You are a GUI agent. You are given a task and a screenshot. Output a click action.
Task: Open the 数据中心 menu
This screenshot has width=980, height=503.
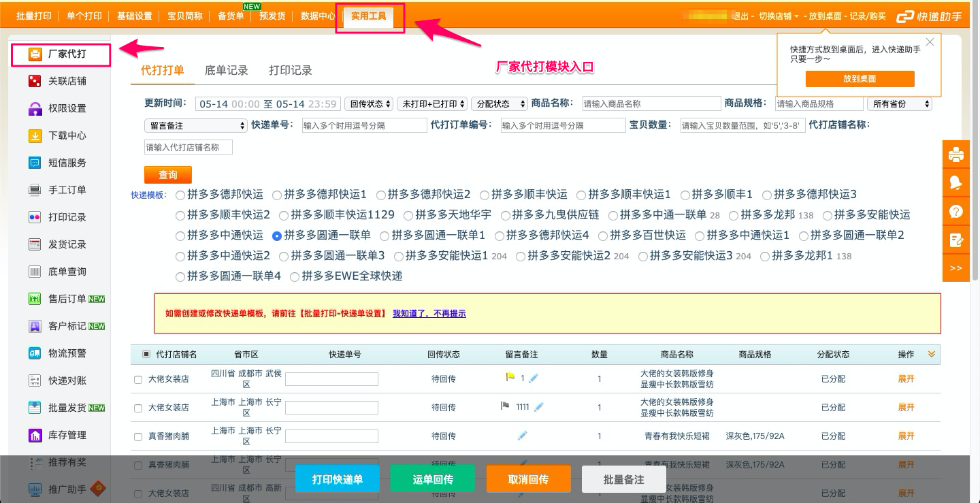point(318,16)
